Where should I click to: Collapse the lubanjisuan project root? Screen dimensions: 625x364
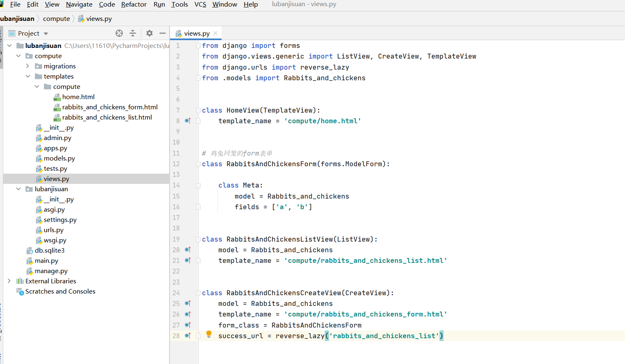[9, 45]
